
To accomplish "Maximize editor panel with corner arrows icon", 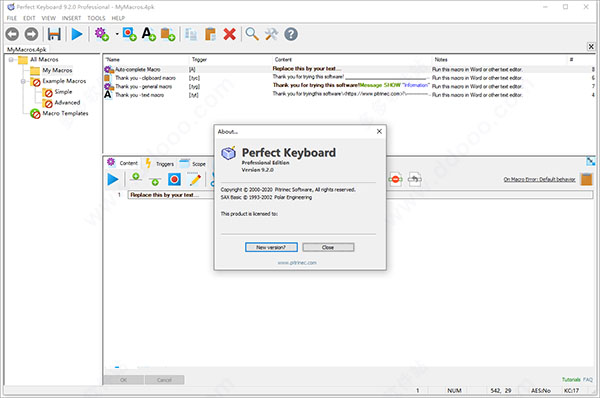I will [590, 161].
